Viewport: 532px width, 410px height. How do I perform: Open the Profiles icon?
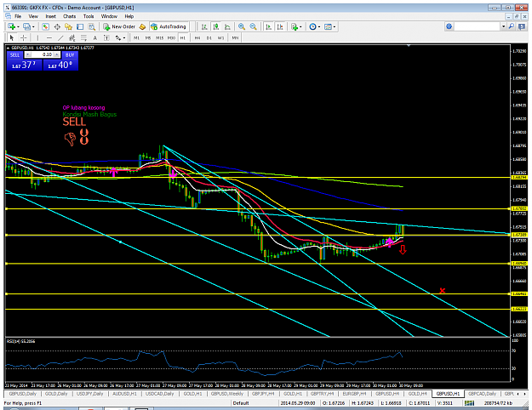pyautogui.click(x=26, y=26)
